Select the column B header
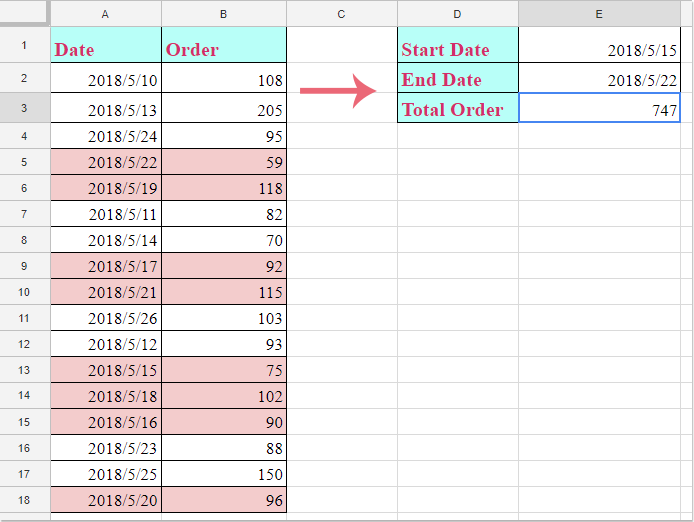The image size is (694, 522). [x=223, y=13]
